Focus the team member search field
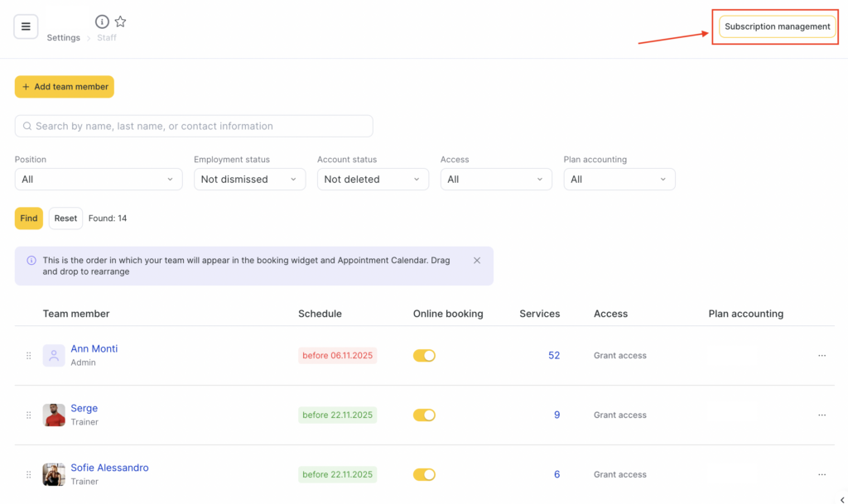This screenshot has width=848, height=504. tap(194, 127)
